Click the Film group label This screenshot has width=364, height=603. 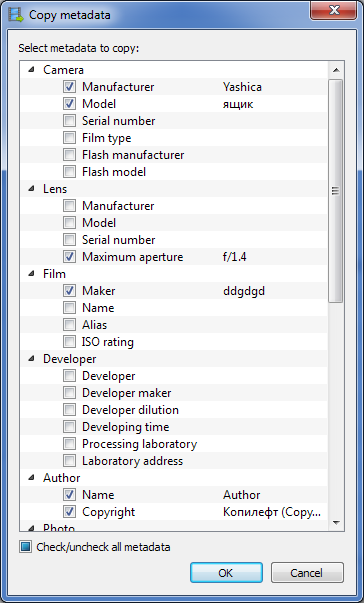coord(54,273)
